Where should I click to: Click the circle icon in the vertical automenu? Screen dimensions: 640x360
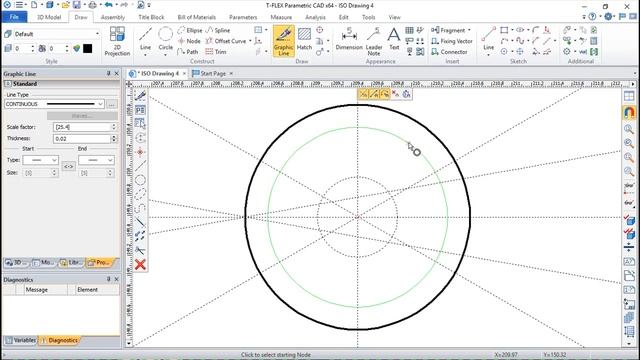pos(140,180)
